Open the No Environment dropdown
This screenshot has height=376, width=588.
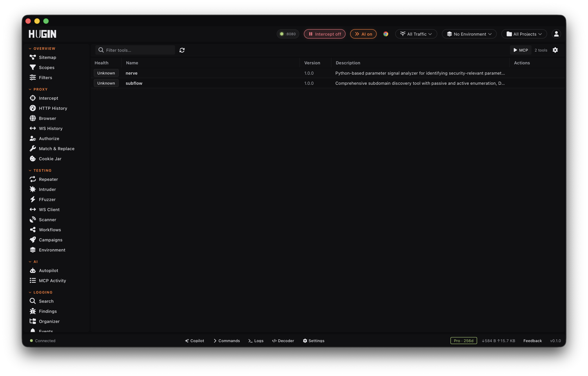[469, 34]
